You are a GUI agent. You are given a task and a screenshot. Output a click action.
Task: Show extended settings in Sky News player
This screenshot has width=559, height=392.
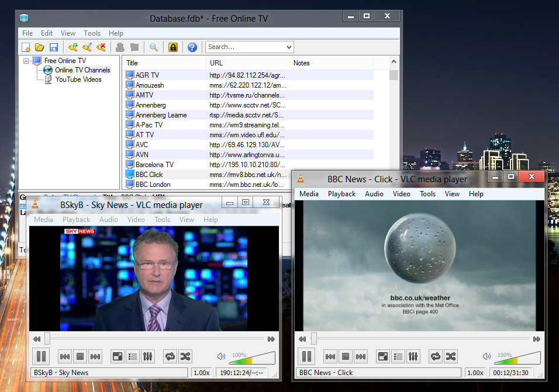click(147, 356)
